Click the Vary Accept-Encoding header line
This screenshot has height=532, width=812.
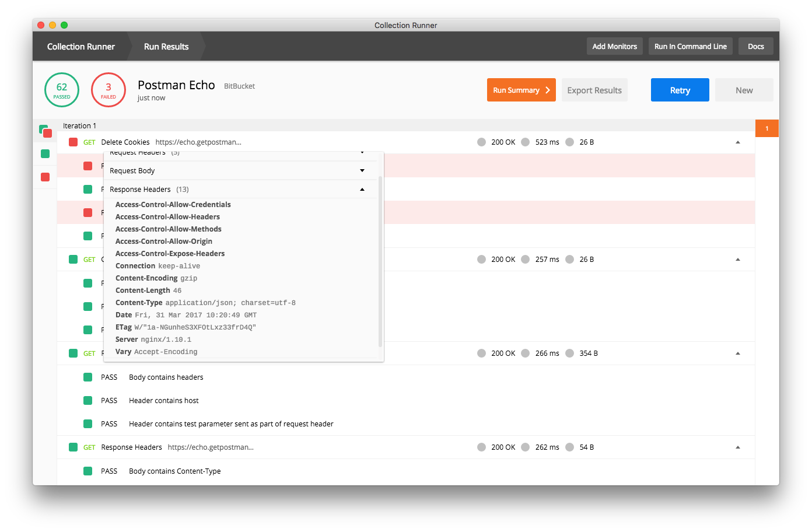[x=156, y=352]
